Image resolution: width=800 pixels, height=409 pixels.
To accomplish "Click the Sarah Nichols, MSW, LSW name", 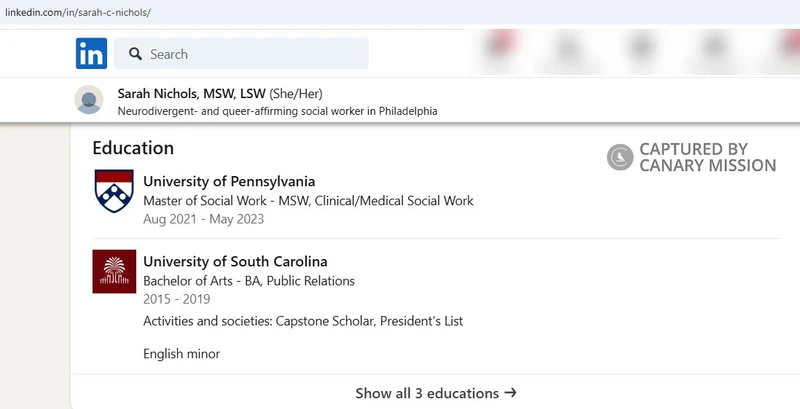I will [x=191, y=93].
